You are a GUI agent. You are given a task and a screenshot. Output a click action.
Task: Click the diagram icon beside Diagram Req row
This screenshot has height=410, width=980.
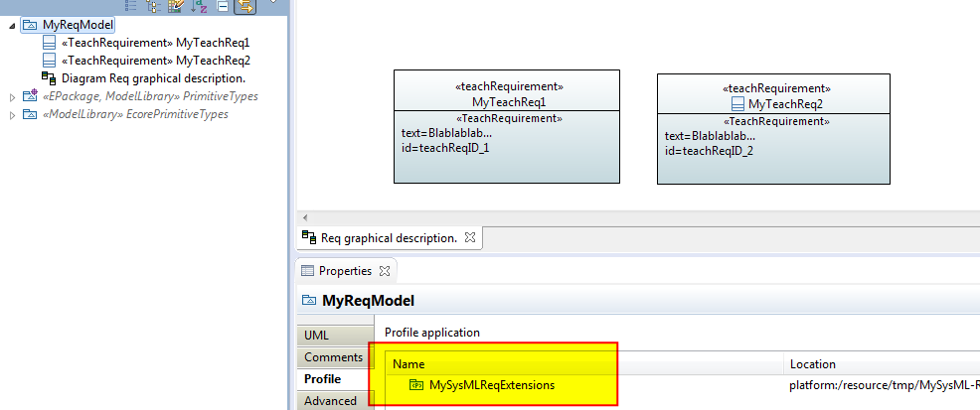[x=49, y=78]
